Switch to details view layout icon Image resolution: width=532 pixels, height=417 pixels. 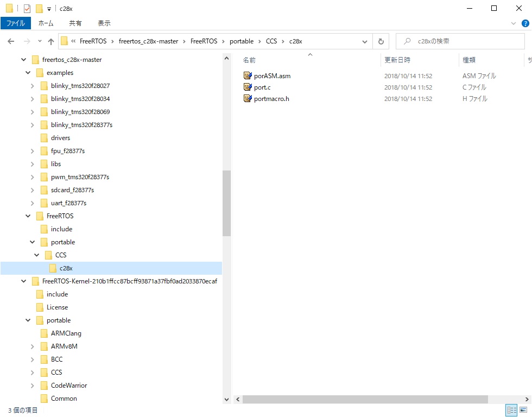point(511,410)
